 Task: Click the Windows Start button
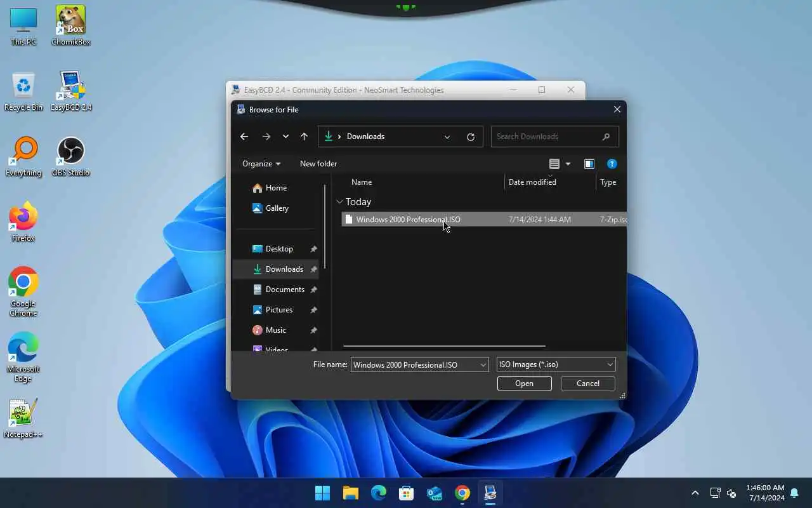tap(322, 493)
